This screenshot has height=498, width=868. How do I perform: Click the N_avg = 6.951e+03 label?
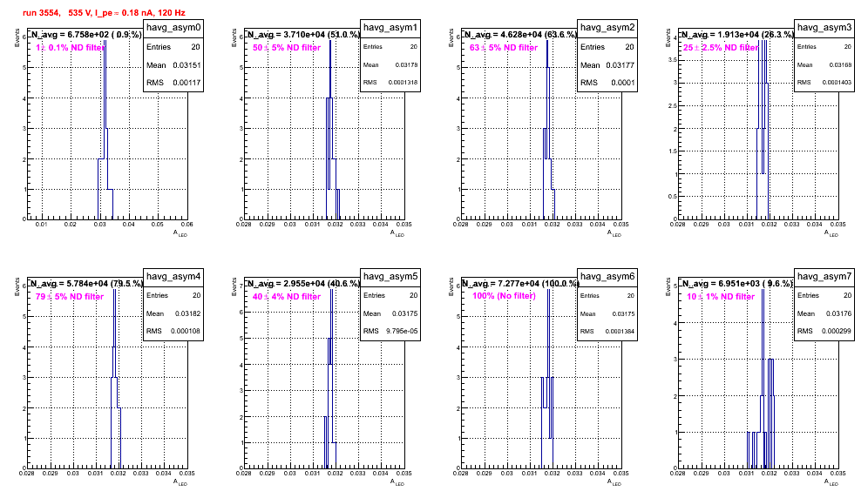737,283
